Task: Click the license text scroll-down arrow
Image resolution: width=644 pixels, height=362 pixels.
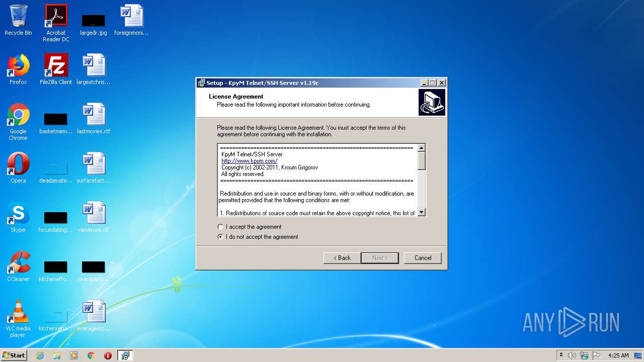Action: 422,212
